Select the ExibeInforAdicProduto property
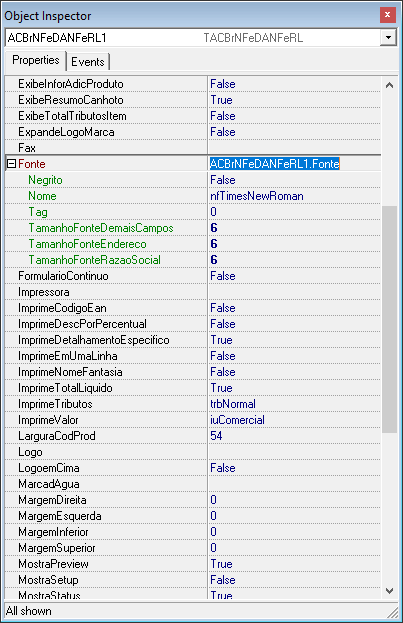The width and height of the screenshot is (403, 623). (x=71, y=84)
